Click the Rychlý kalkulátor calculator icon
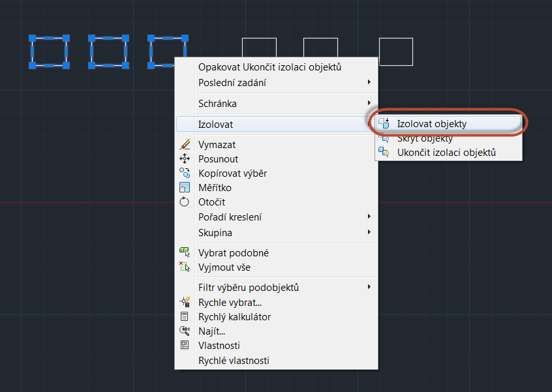This screenshot has height=392, width=552. pyautogui.click(x=185, y=317)
